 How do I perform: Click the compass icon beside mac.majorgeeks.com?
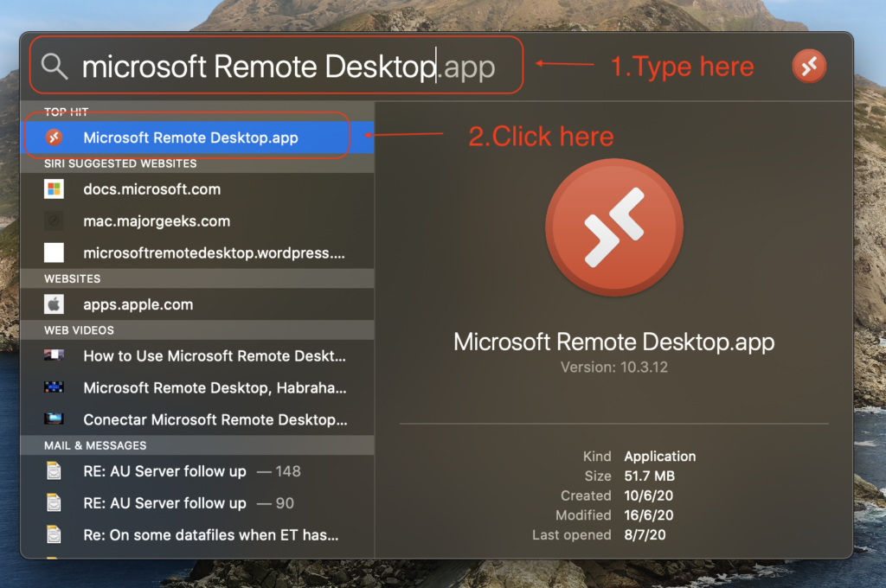tap(55, 220)
